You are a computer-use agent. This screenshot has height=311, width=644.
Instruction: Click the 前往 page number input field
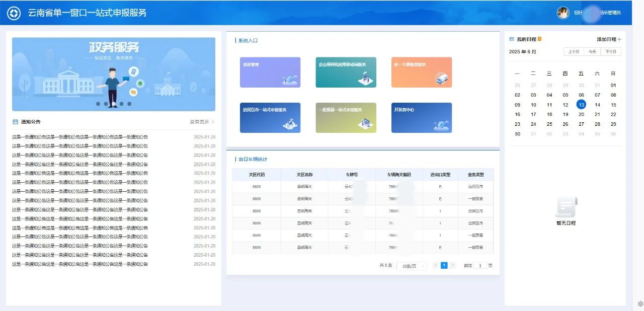click(x=480, y=266)
